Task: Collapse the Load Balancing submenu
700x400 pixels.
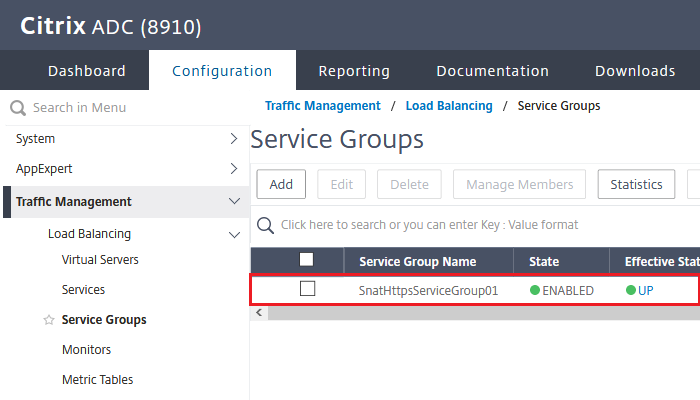Action: (x=234, y=234)
